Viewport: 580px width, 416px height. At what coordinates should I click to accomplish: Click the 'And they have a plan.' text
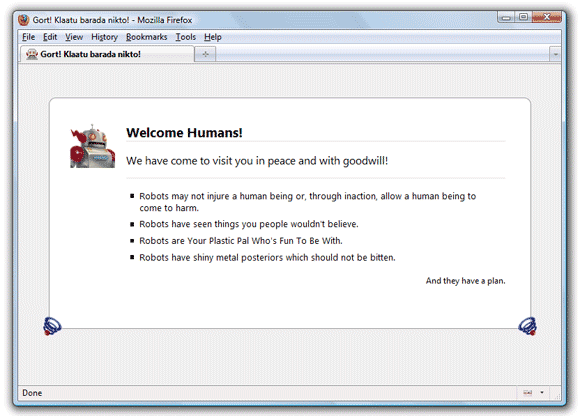point(465,281)
